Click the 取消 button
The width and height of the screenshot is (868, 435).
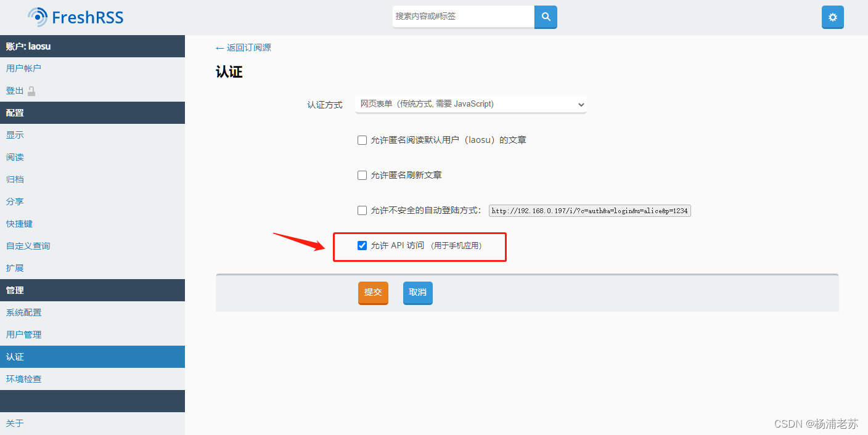click(417, 293)
